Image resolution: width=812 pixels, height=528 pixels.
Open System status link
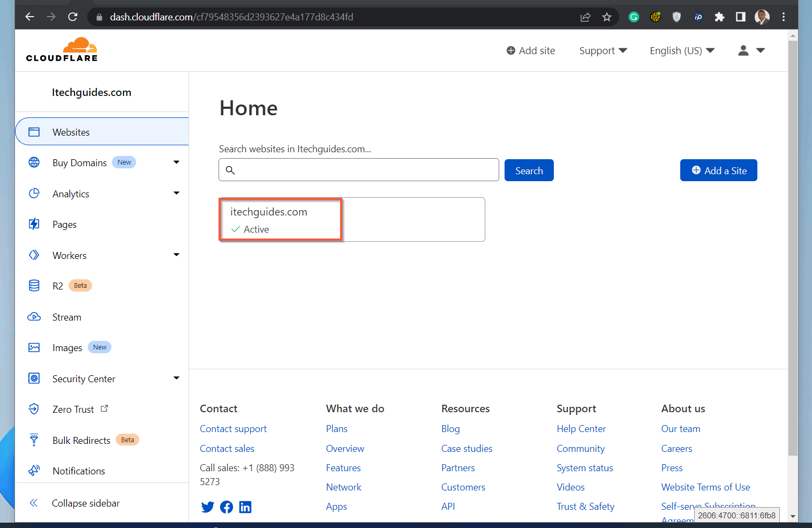pyautogui.click(x=585, y=468)
